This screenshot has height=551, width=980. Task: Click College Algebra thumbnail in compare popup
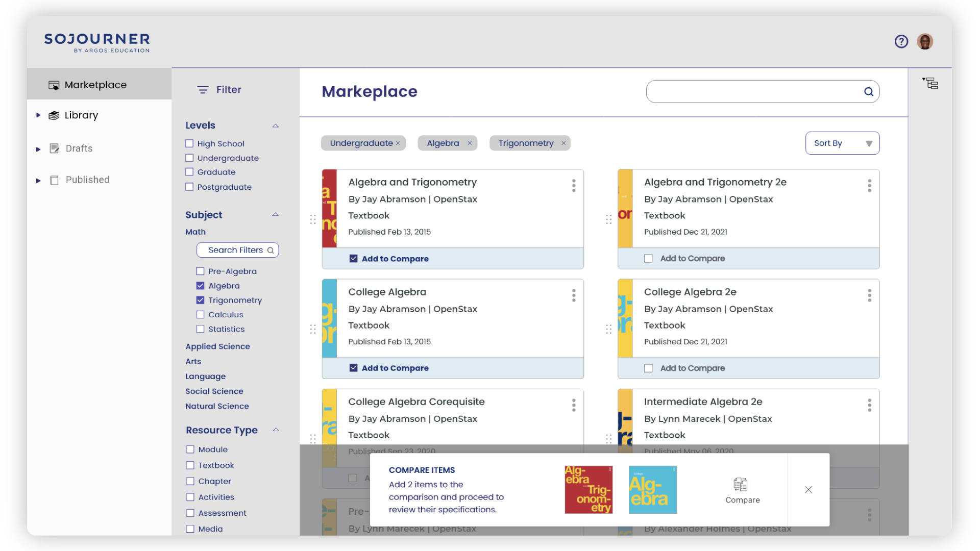(x=652, y=490)
